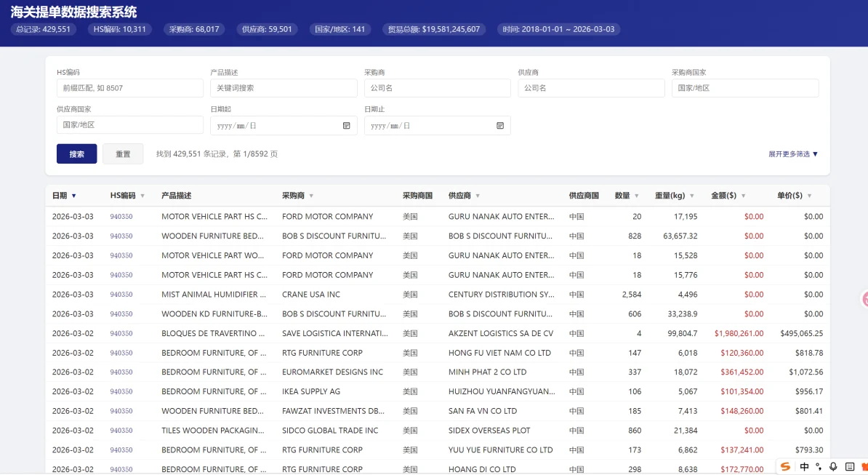Viewport: 868px width, 475px height.
Task: Click the 采购商国 column header
Action: click(417, 196)
